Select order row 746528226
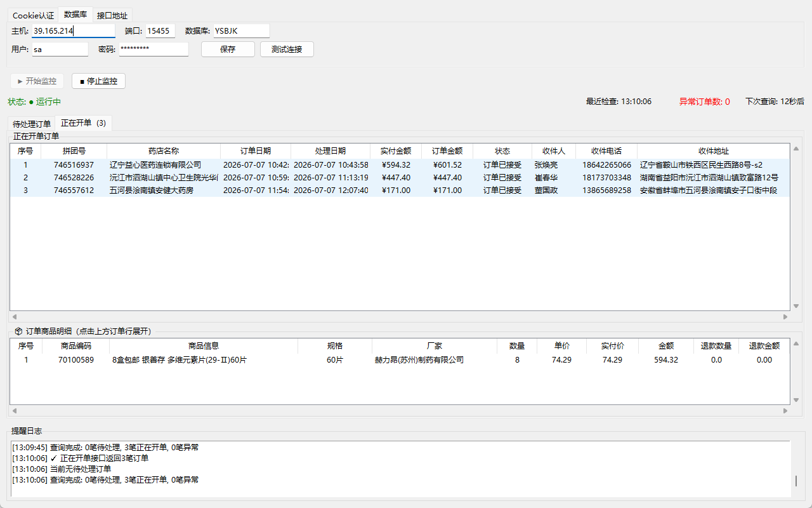 (x=400, y=178)
